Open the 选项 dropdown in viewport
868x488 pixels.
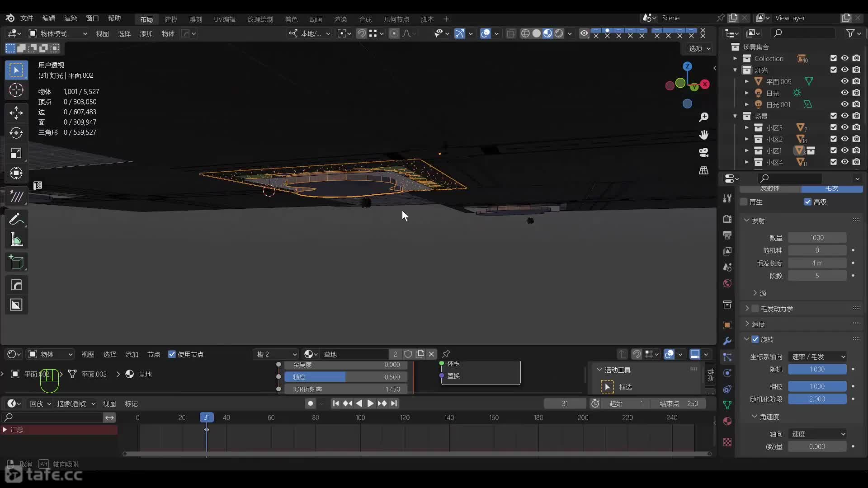700,48
